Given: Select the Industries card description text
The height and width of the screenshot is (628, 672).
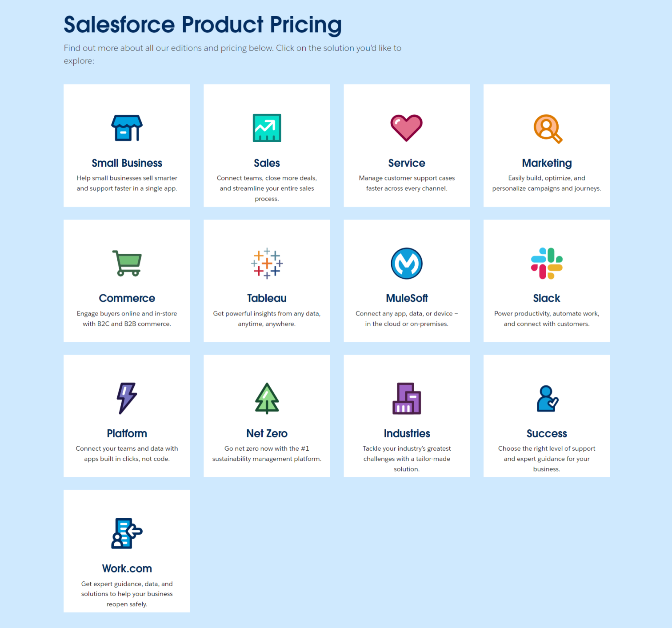Looking at the screenshot, I should point(407,459).
